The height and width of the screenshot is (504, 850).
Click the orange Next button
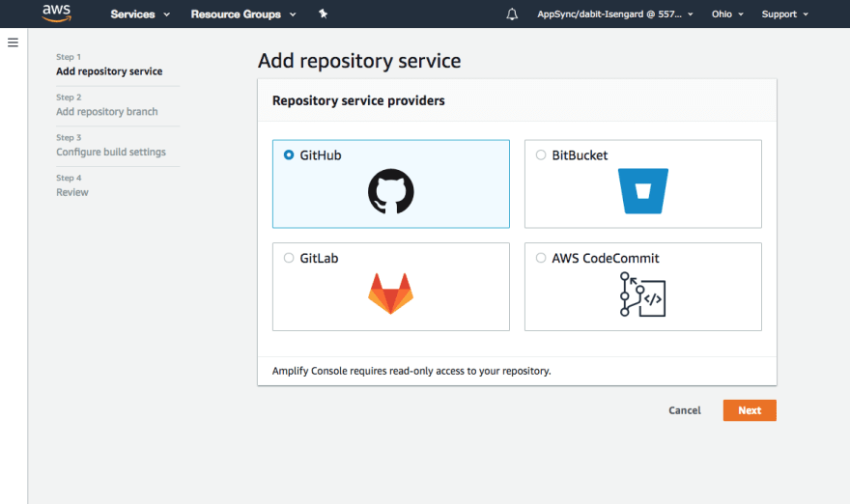pyautogui.click(x=750, y=410)
